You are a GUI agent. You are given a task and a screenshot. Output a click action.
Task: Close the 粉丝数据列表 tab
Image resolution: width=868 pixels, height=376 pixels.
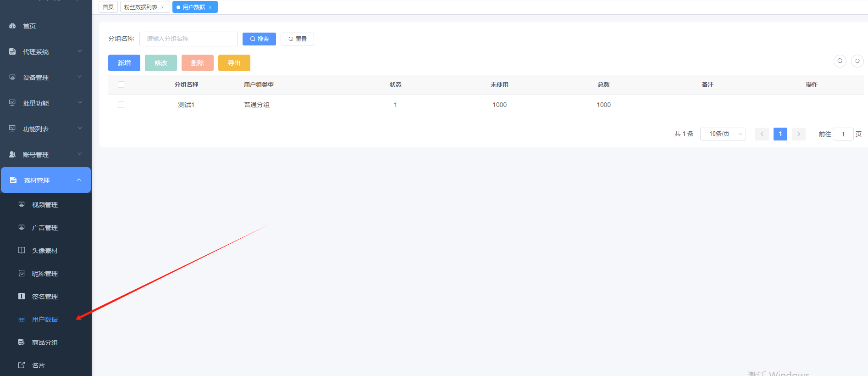[162, 7]
